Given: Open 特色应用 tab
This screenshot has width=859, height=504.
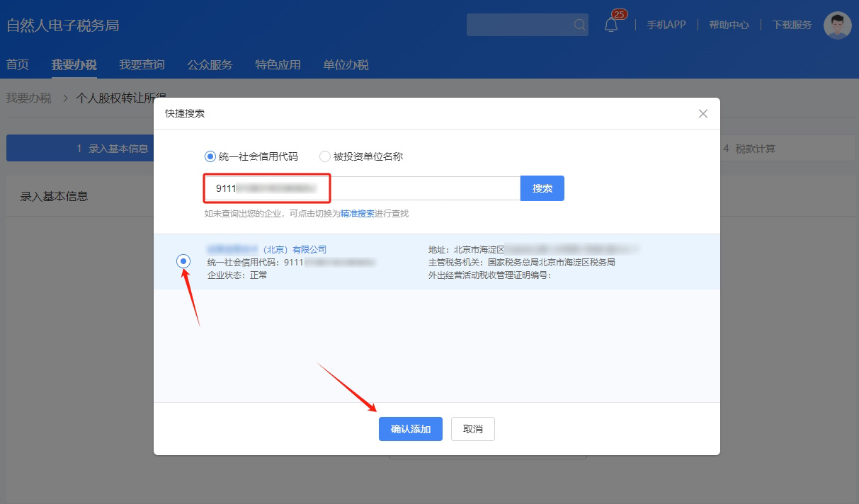Looking at the screenshot, I should pyautogui.click(x=278, y=65).
